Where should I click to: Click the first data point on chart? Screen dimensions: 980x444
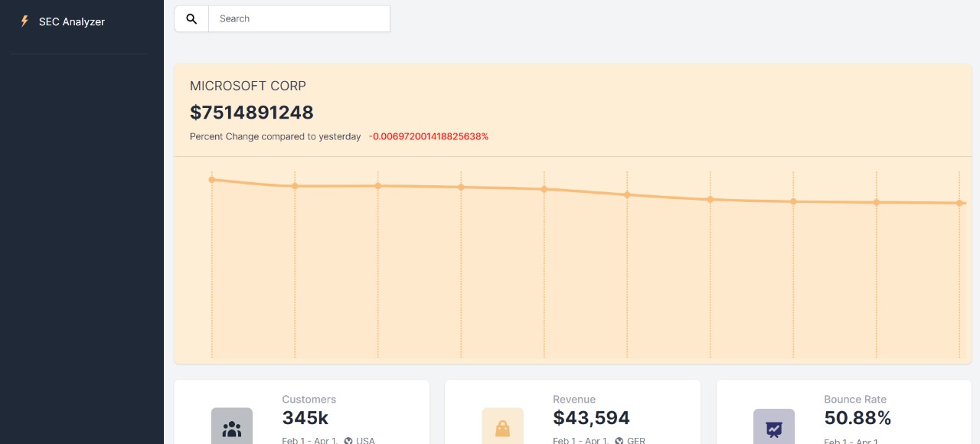212,180
